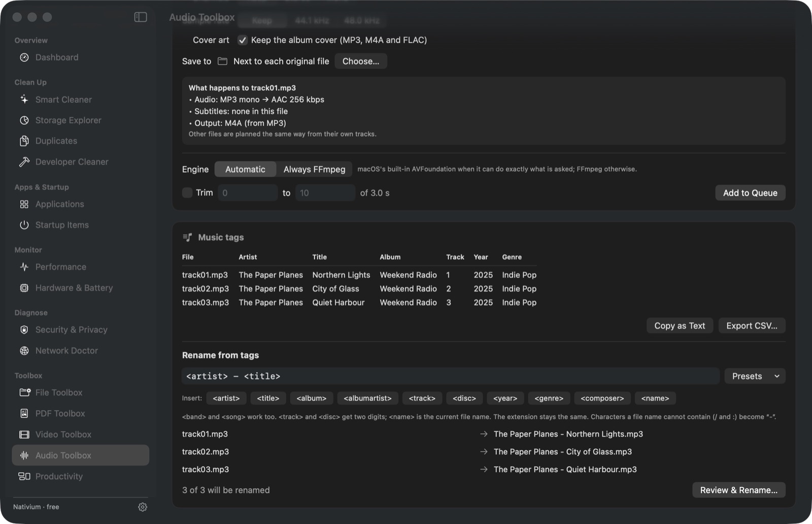Image resolution: width=812 pixels, height=524 pixels.
Task: Click the File Toolbox folder icon
Action: point(25,392)
